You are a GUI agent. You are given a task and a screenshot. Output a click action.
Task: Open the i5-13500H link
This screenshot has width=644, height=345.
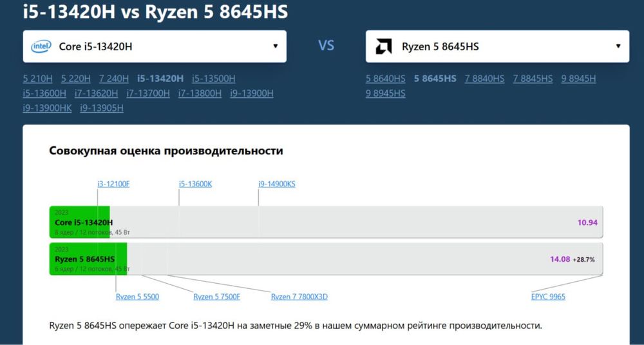(x=214, y=79)
